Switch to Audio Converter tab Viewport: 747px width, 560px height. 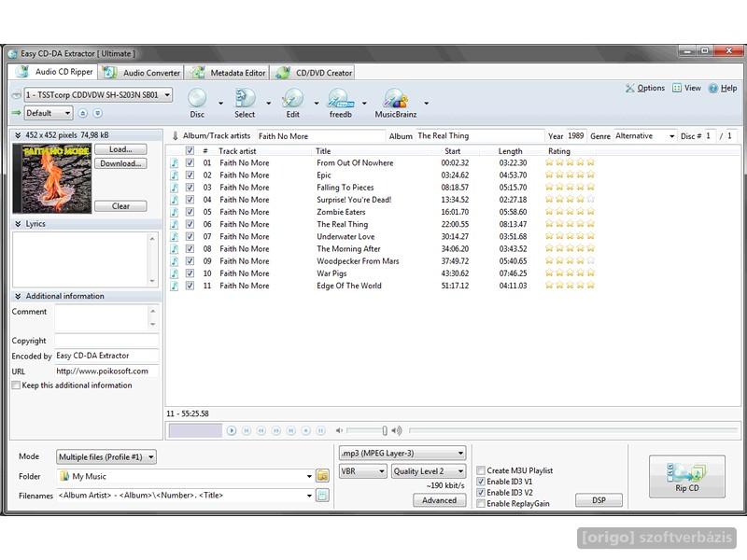coord(142,73)
